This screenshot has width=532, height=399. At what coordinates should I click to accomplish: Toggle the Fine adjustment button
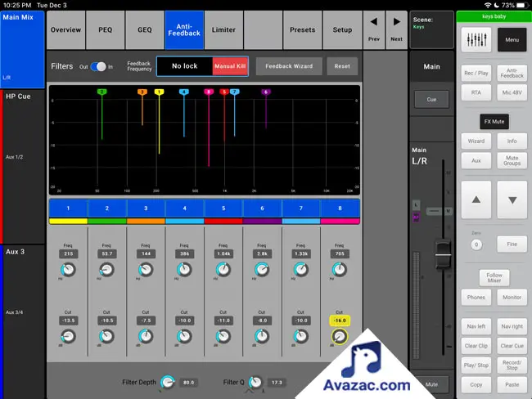click(x=512, y=244)
